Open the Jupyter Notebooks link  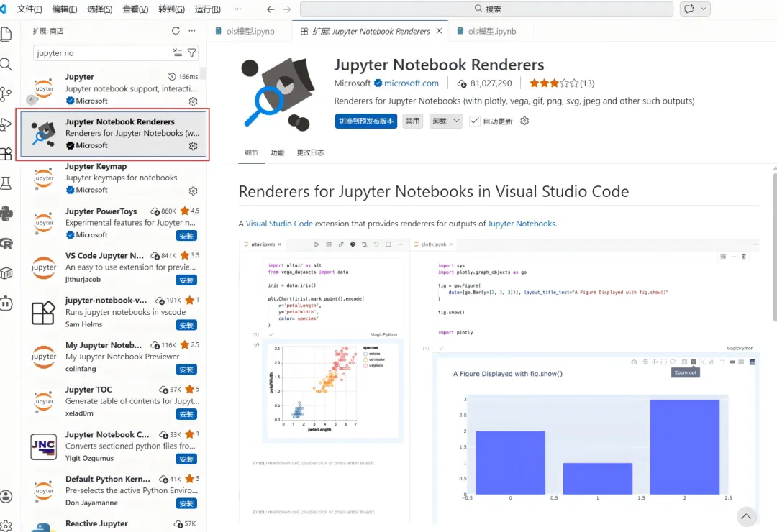(x=522, y=224)
